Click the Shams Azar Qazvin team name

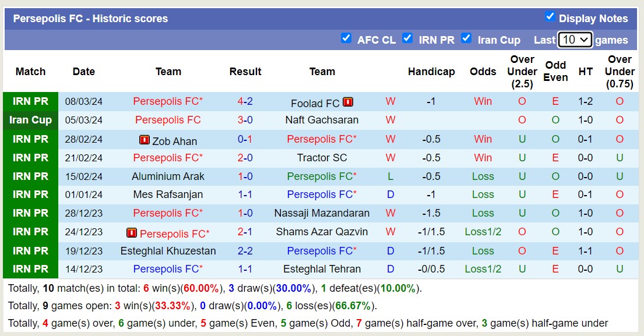(x=322, y=232)
